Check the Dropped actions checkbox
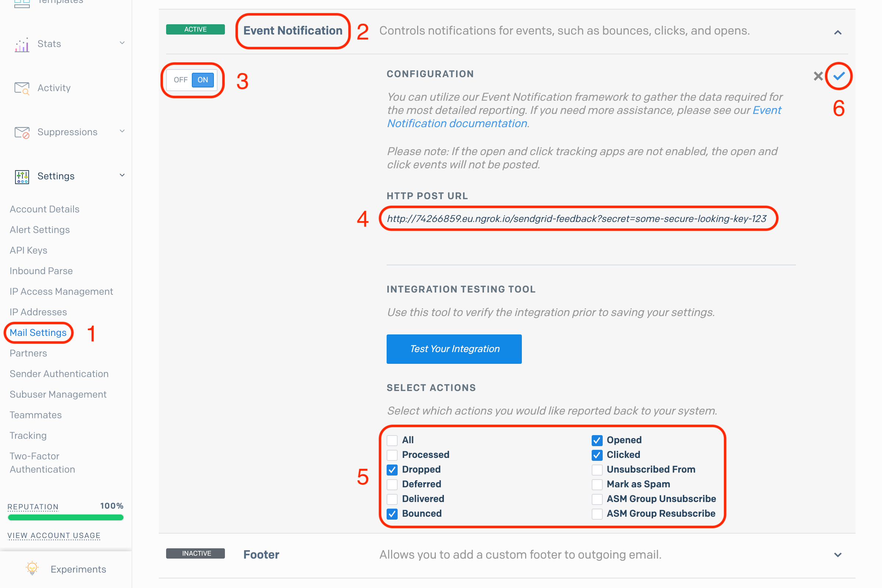The height and width of the screenshot is (588, 882). [x=392, y=469]
